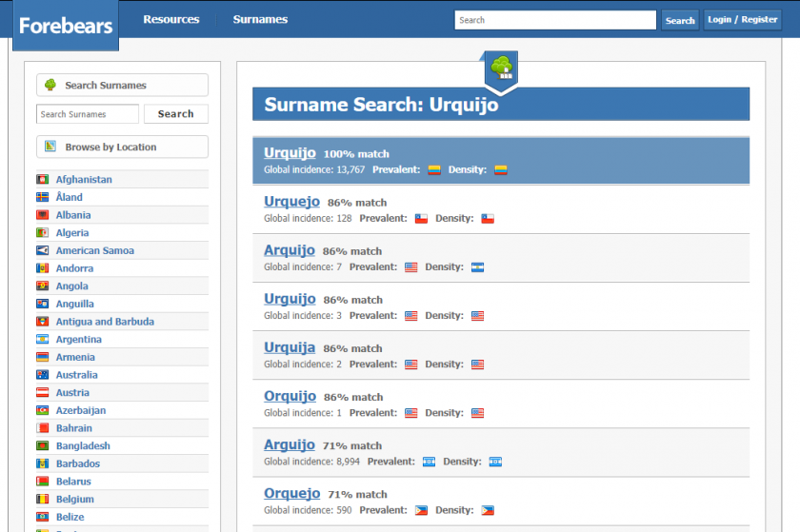This screenshot has width=800, height=532.
Task: Click the Browse by Location header
Action: [x=122, y=147]
